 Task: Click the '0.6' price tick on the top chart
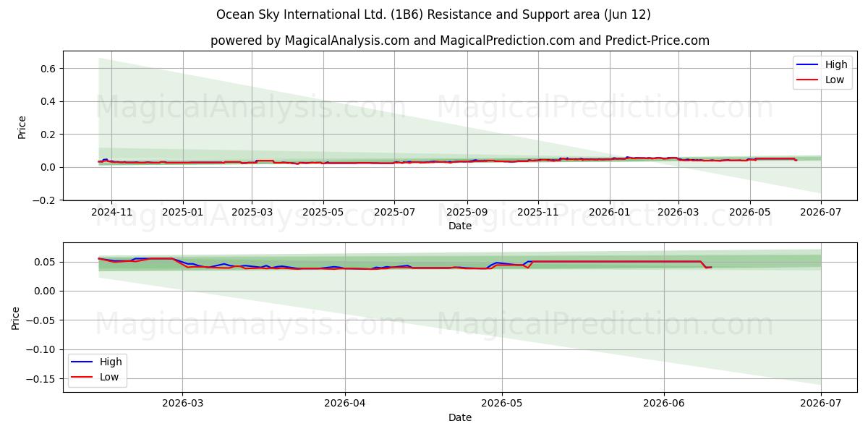50,69
